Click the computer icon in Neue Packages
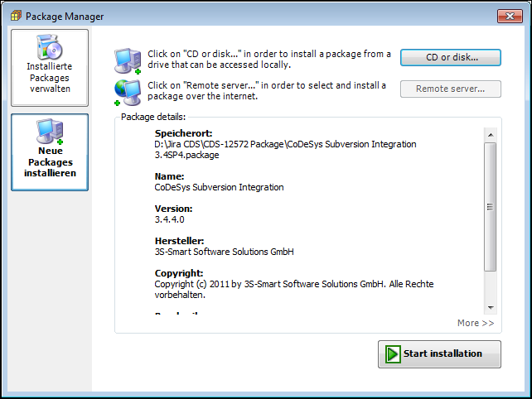The image size is (532, 399). point(49,131)
